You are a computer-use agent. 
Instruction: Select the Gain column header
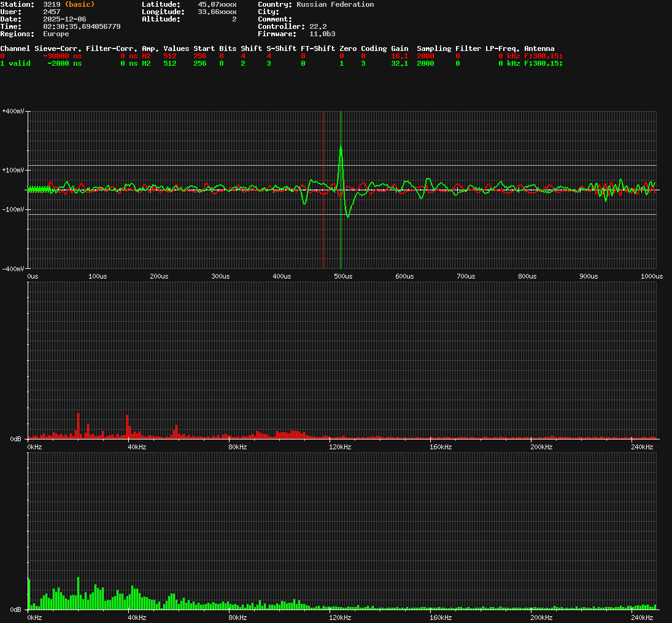click(x=400, y=48)
